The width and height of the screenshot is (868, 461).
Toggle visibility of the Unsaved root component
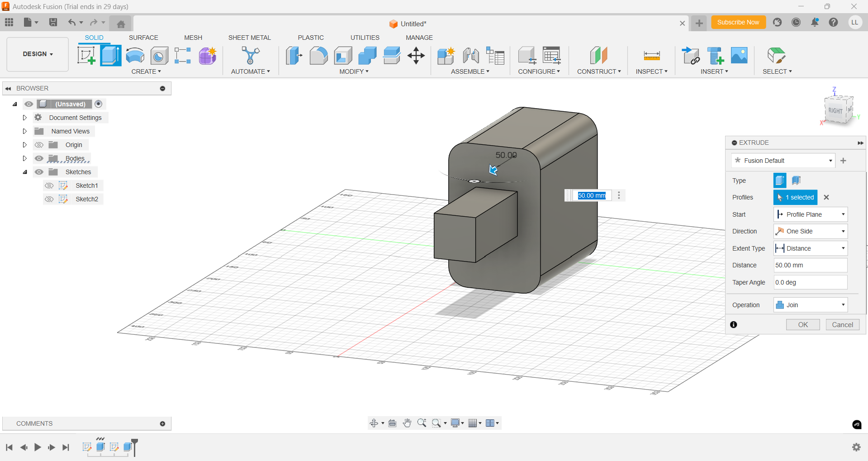(x=29, y=104)
